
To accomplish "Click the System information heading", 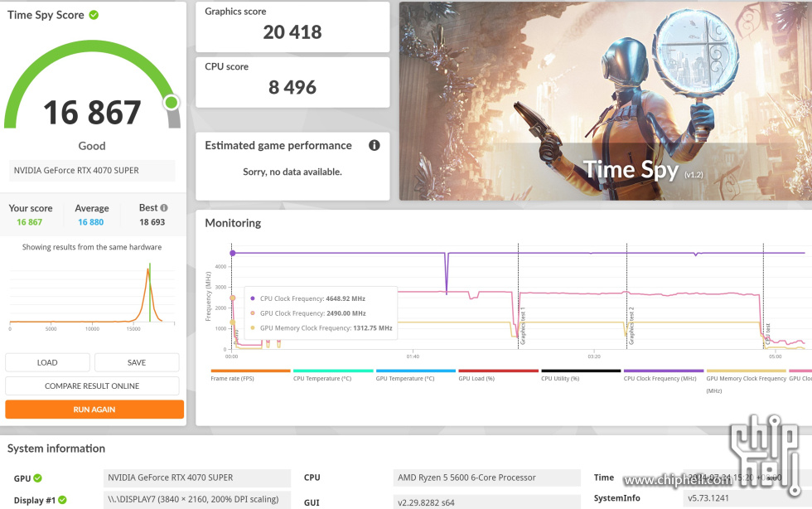I will click(x=56, y=448).
